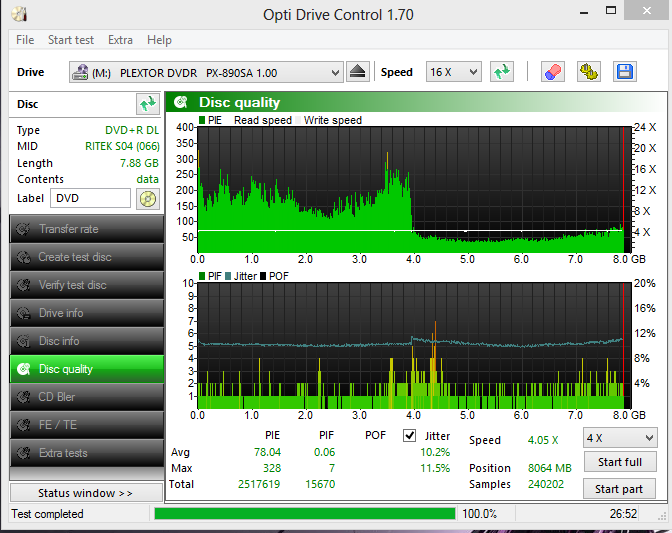The image size is (672, 533).
Task: Click the green PIE legend swatch
Action: [202, 120]
